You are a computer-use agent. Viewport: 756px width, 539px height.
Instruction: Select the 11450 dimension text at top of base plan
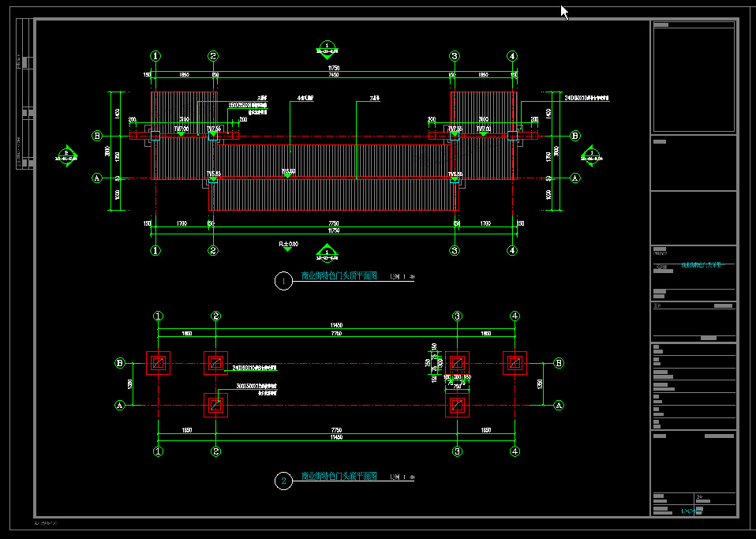(336, 325)
